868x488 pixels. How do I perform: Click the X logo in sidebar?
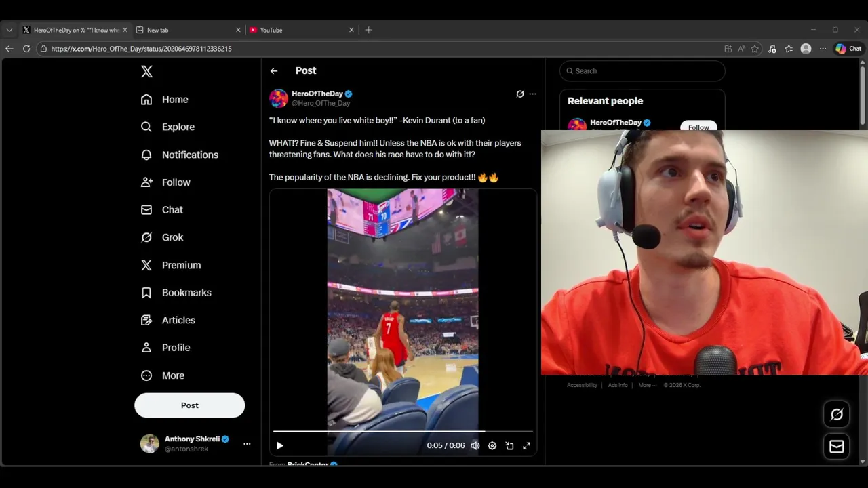(146, 72)
